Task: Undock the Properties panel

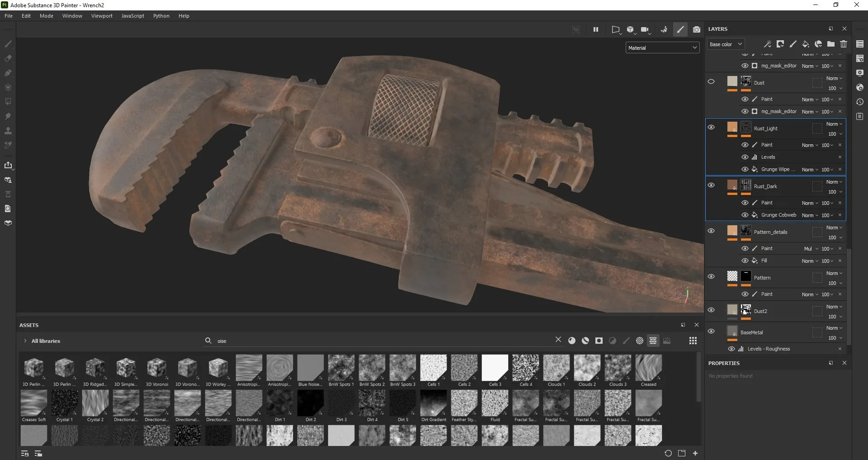Action: click(830, 363)
